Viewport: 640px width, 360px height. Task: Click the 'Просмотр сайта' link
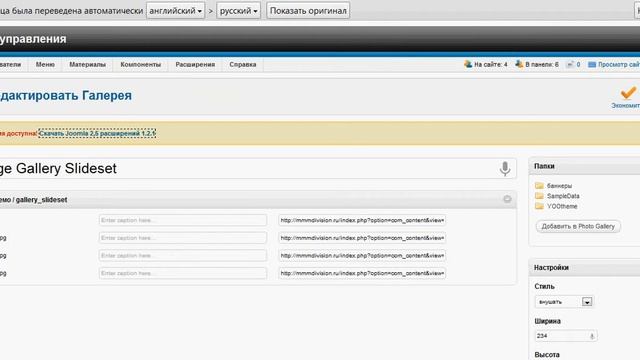[619, 64]
